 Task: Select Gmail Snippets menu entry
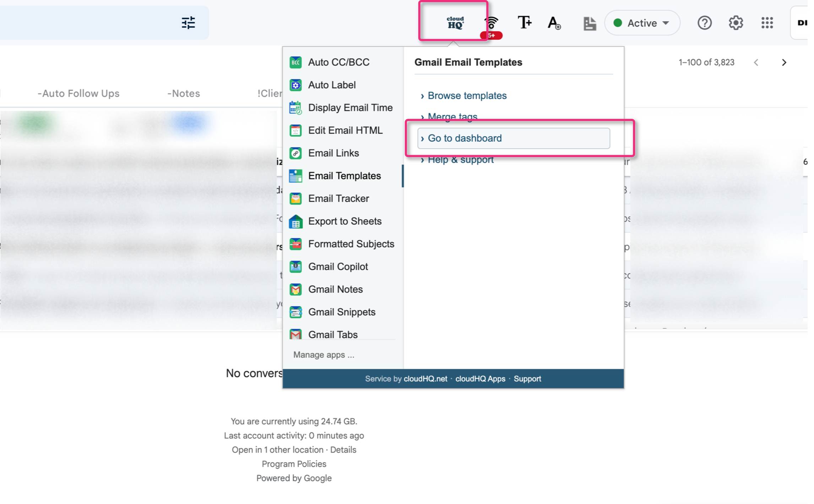coord(343,312)
